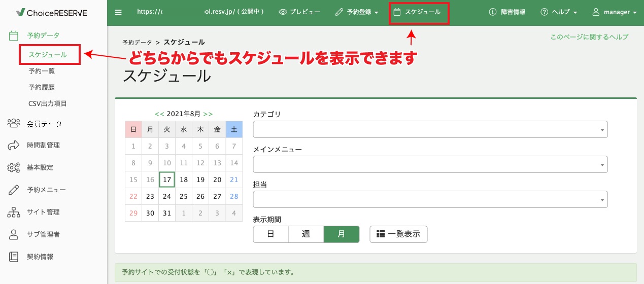
Task: Open the メインメニュー dropdown
Action: coord(430,164)
